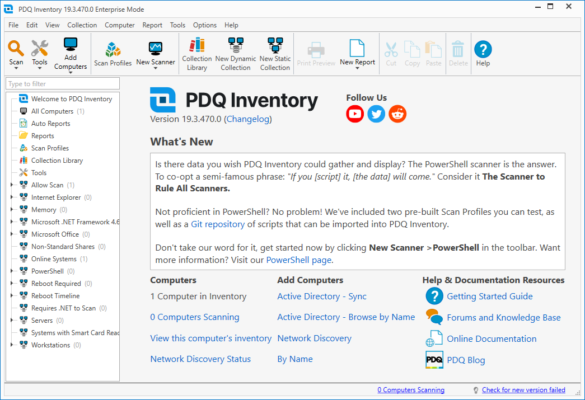
Task: Click Active Directory - Browse by Name
Action: (346, 317)
